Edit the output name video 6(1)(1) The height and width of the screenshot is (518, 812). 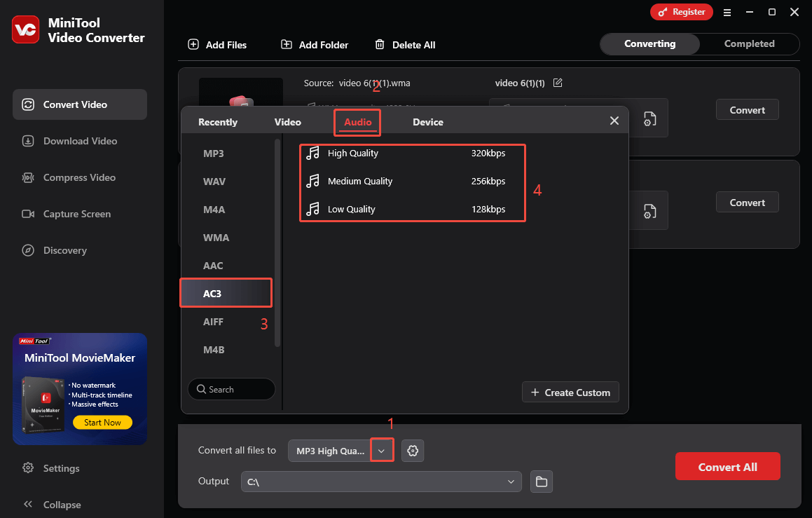click(x=558, y=83)
